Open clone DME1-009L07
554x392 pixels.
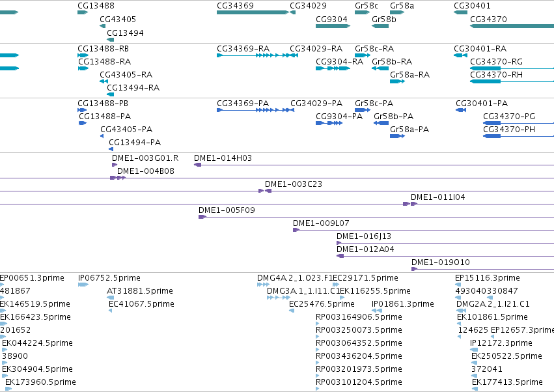point(423,230)
